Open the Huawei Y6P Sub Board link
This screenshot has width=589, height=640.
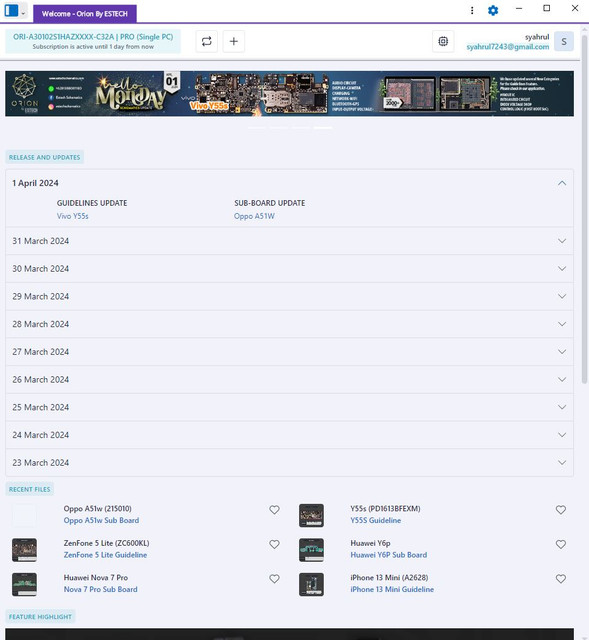coord(389,555)
